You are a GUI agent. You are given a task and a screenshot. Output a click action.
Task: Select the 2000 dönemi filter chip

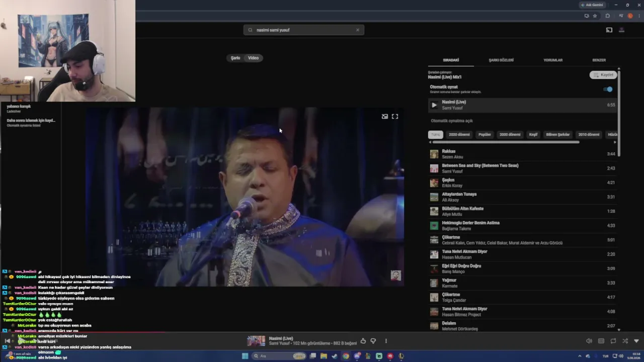point(510,135)
